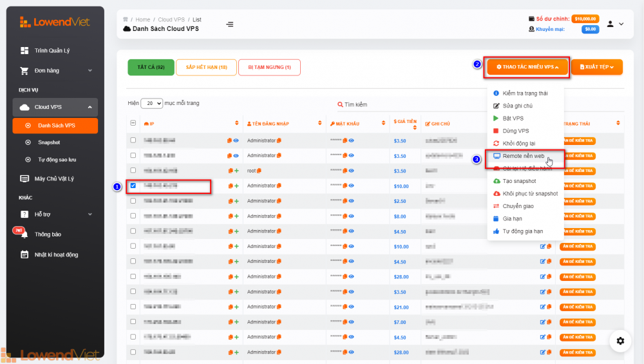
Task: Click the home icon in breadcrumb
Action: point(126,19)
